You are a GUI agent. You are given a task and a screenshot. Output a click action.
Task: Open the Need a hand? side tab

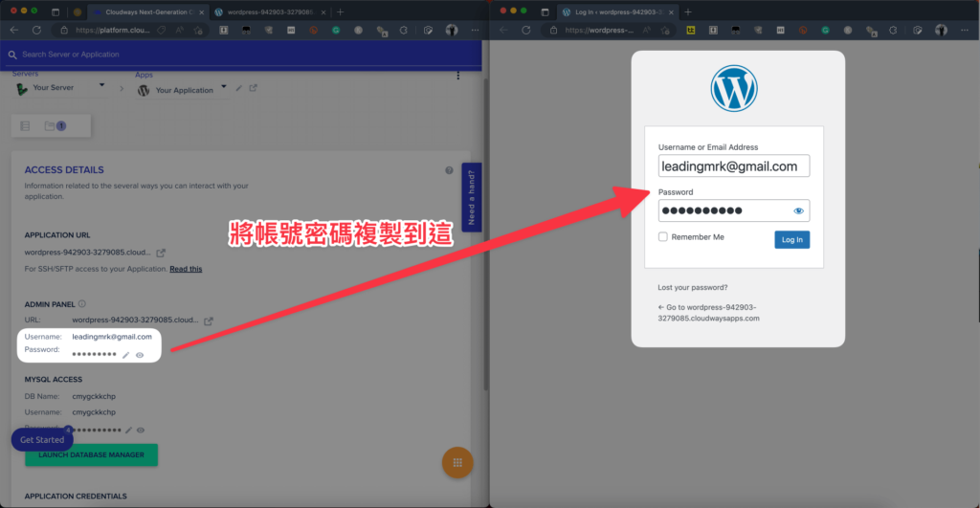click(x=471, y=197)
